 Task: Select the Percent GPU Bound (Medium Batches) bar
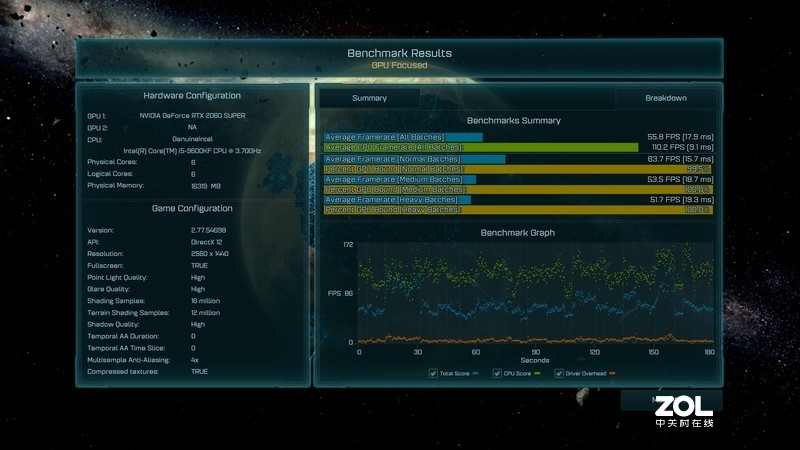(518, 189)
